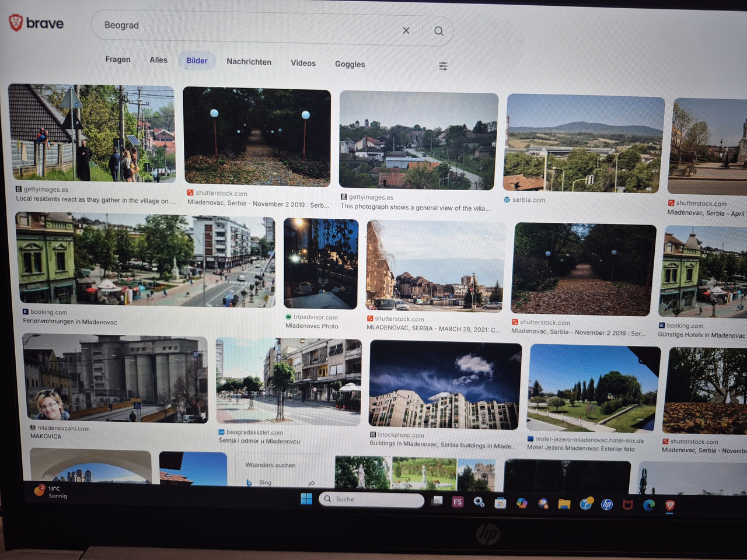Switch to the Nachrichten tab
This screenshot has height=560, width=747.
click(x=249, y=62)
